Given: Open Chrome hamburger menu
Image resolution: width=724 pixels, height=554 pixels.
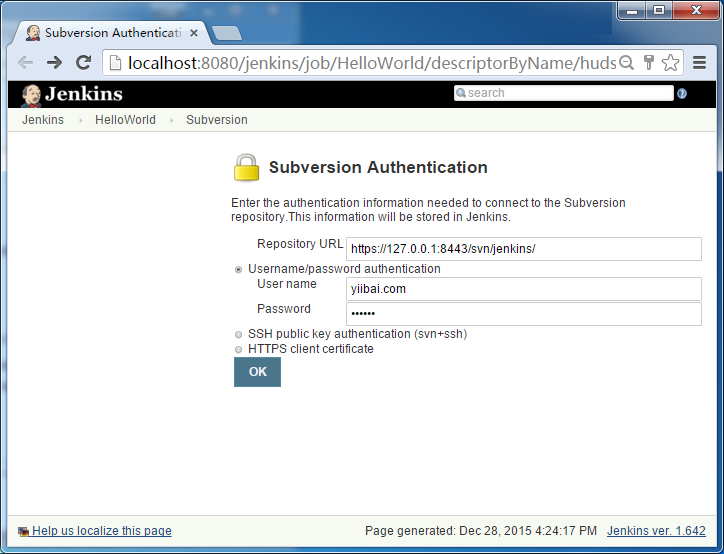Looking at the screenshot, I should click(700, 62).
